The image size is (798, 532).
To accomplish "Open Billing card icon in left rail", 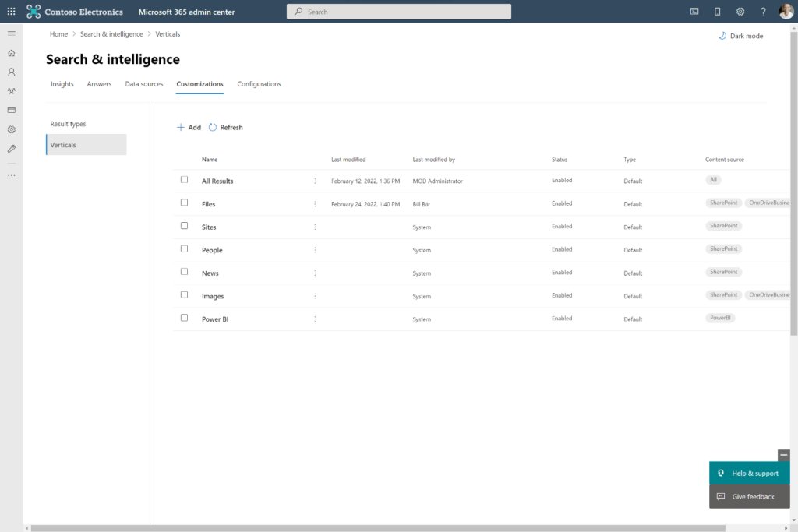I will (x=11, y=110).
